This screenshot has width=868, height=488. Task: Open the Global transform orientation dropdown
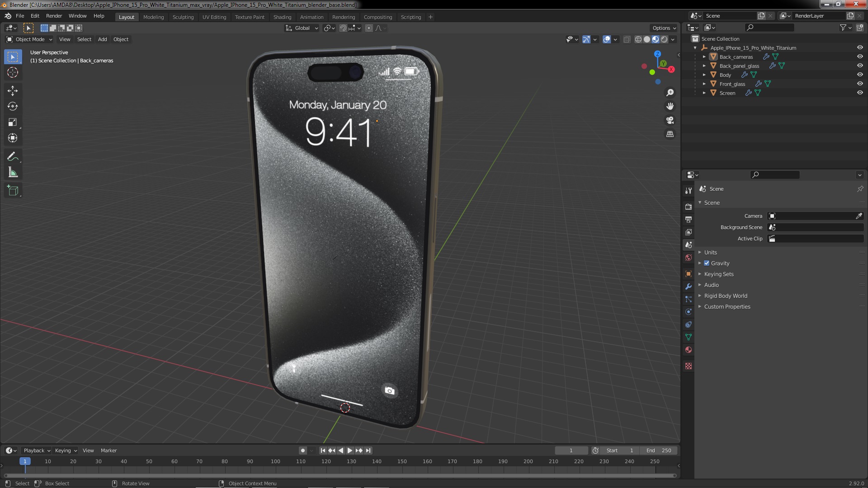302,28
